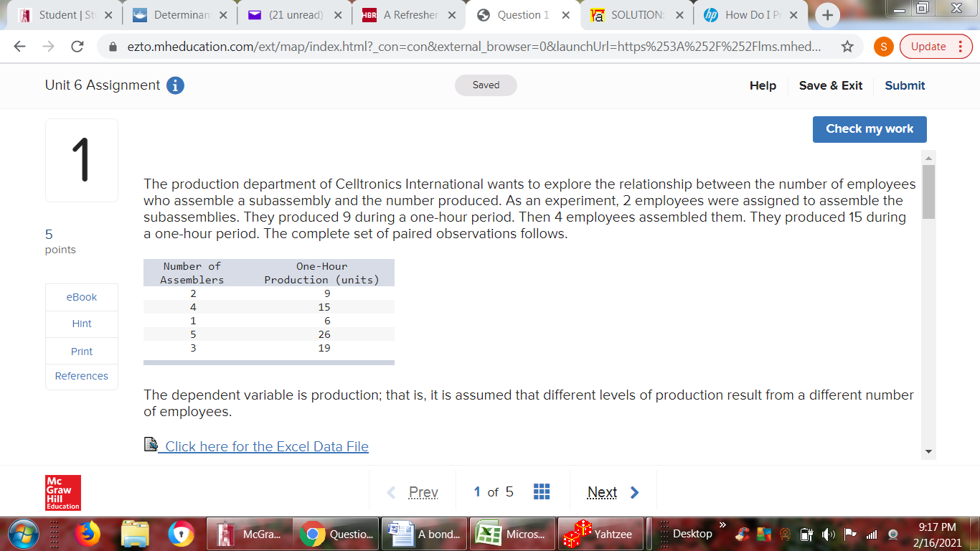980x551 pixels.
Task: Open the Windows Start menu
Action: pos(24,534)
